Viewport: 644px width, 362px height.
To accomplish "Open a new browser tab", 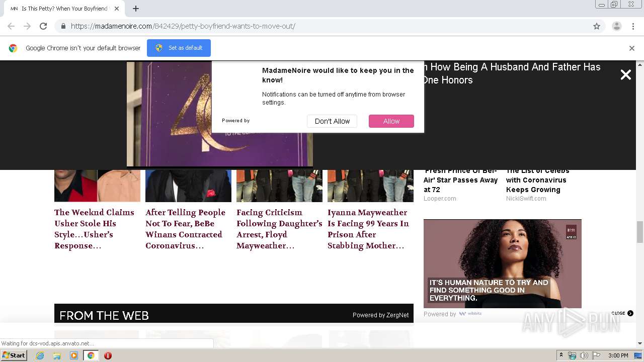I will [x=136, y=9].
